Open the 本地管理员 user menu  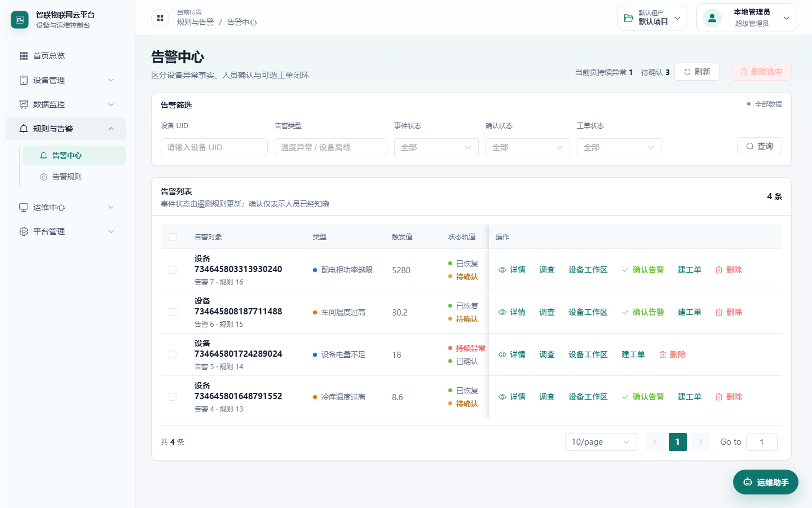tap(746, 18)
